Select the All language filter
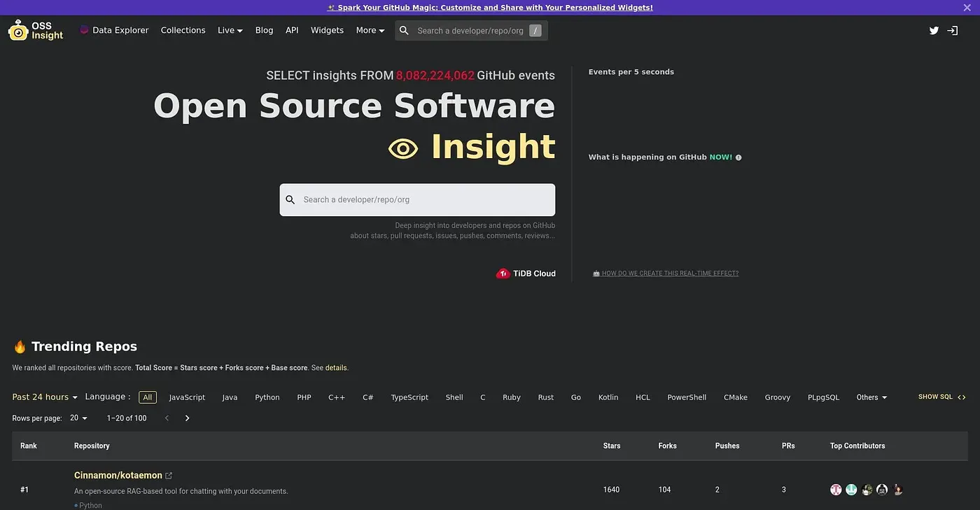This screenshot has height=510, width=980. [x=147, y=397]
